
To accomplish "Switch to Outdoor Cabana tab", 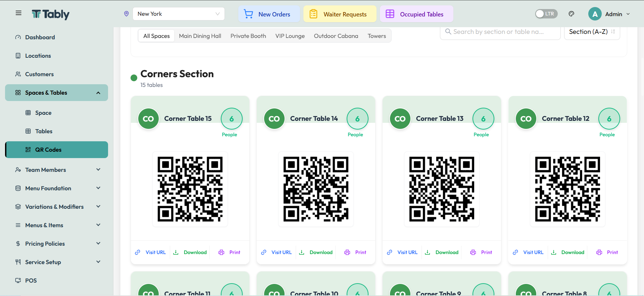I will click(x=336, y=36).
